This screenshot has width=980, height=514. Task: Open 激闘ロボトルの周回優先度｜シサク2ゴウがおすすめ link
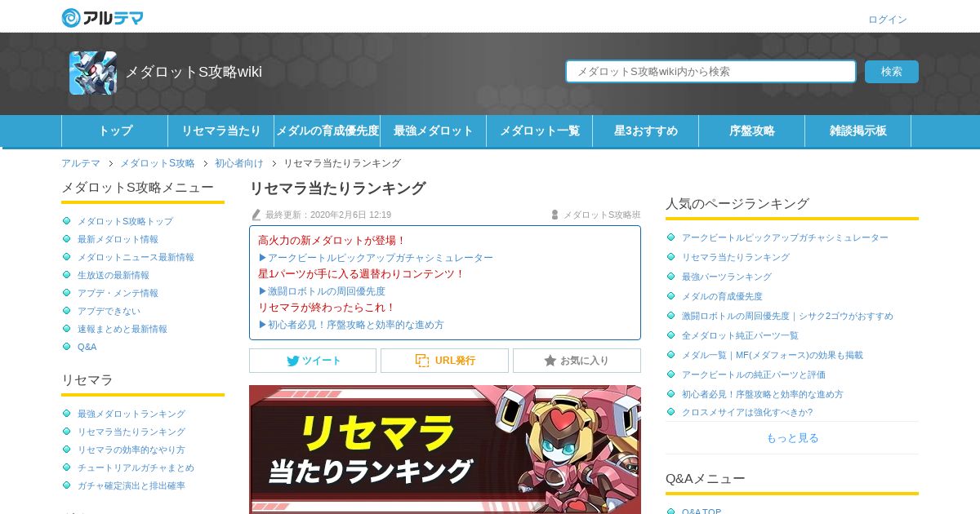(x=787, y=316)
